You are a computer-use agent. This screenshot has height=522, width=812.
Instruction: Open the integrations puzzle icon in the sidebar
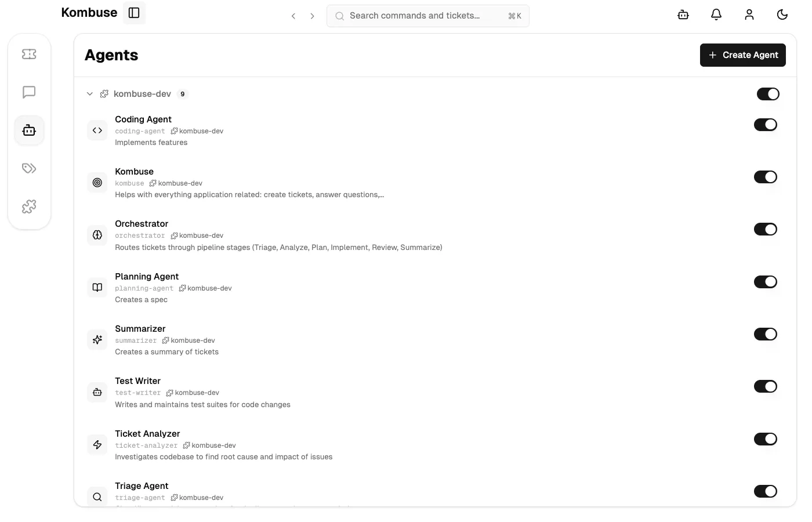tap(29, 206)
